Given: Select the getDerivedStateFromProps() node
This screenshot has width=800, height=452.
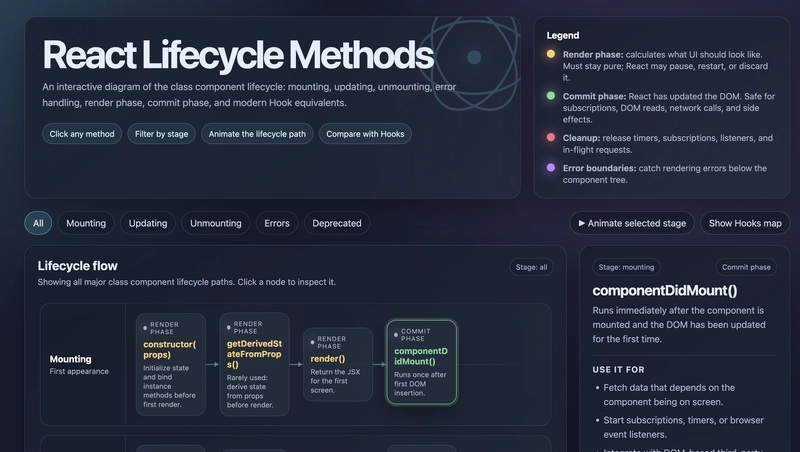Looking at the screenshot, I should coord(255,364).
